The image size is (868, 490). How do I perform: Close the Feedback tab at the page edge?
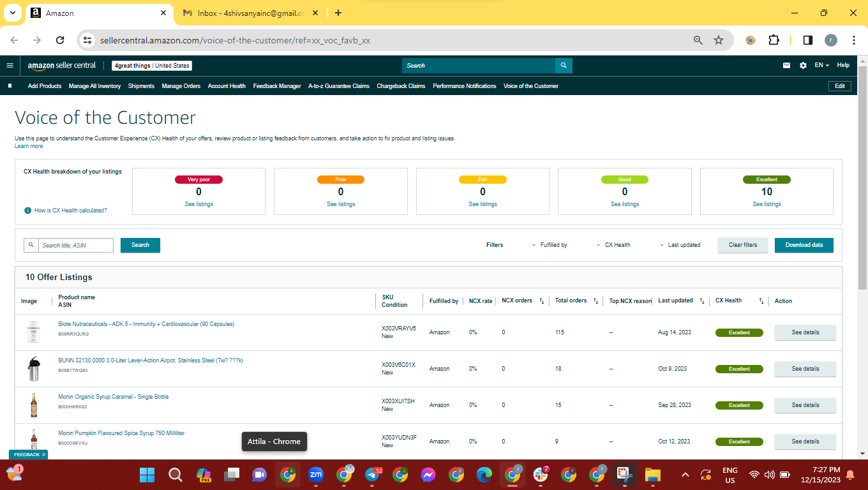click(43, 454)
